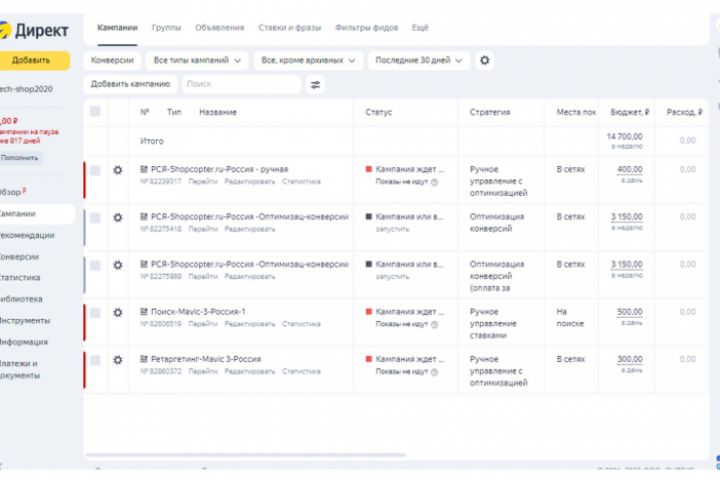720x480 pixels.
Task: Open gear menu for Поиск-Mavic-3-Россия-1
Action: click(x=118, y=312)
